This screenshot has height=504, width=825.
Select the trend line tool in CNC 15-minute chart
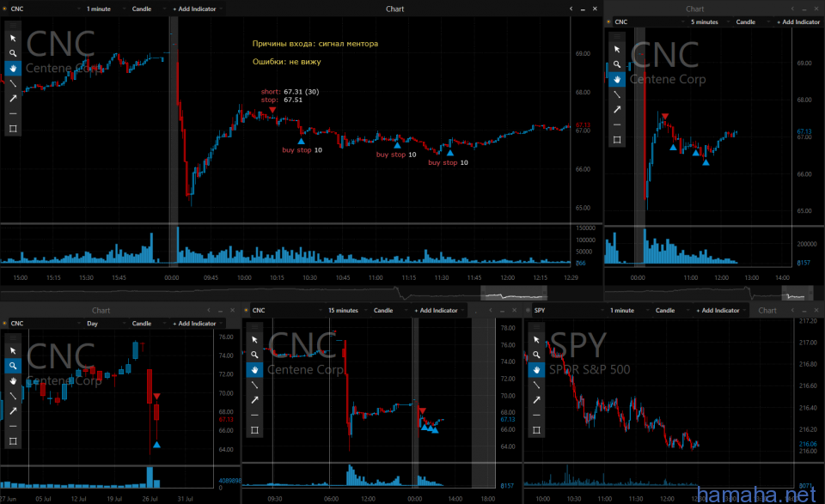click(254, 386)
